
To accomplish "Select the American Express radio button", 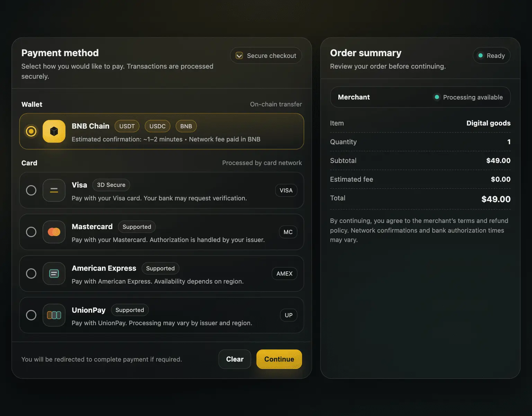I will point(31,274).
